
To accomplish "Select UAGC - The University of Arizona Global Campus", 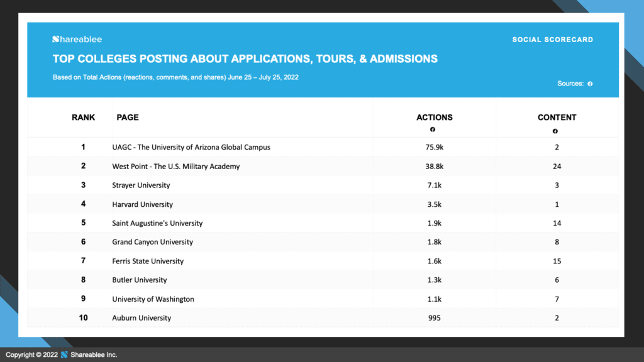I will [191, 147].
